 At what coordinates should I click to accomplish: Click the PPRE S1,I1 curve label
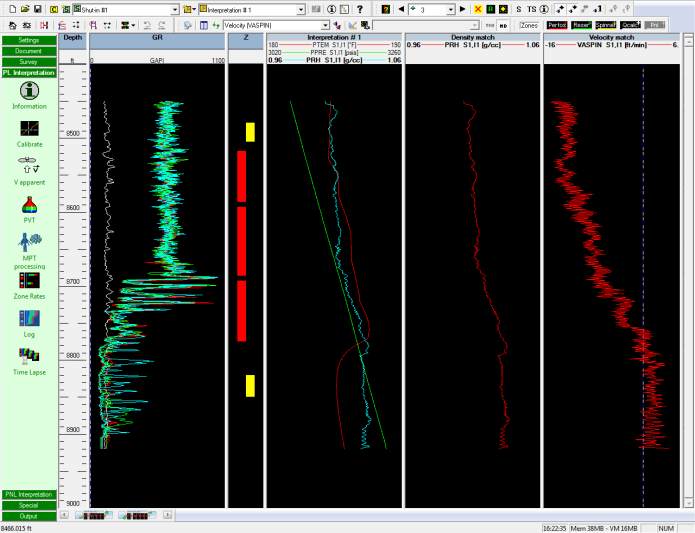tap(334, 52)
